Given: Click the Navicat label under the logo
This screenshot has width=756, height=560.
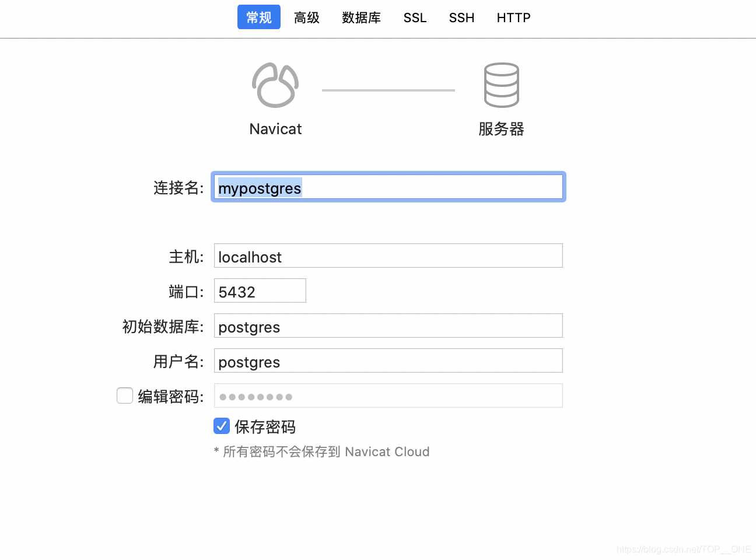Looking at the screenshot, I should (275, 129).
